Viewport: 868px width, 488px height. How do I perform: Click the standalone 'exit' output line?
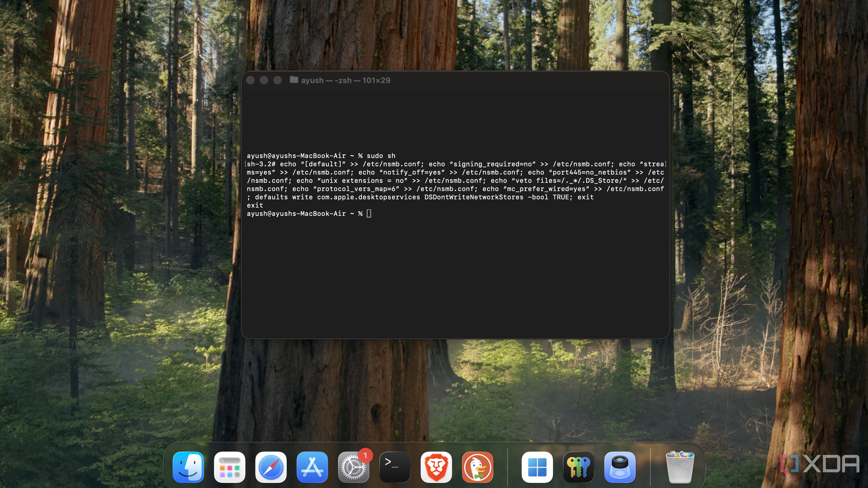tap(255, 205)
